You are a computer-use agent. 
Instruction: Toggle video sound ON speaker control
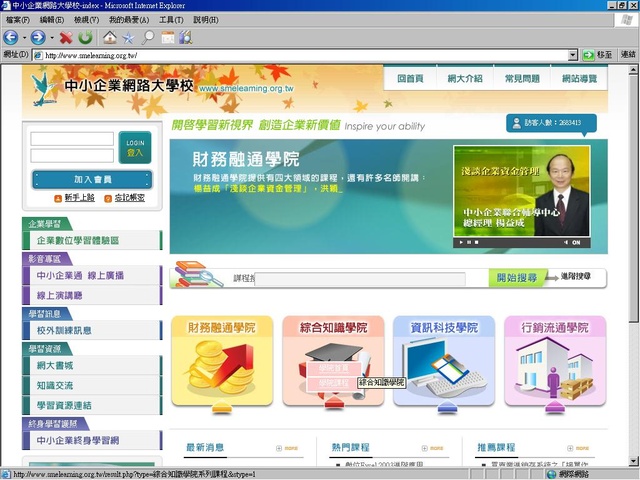(572, 242)
